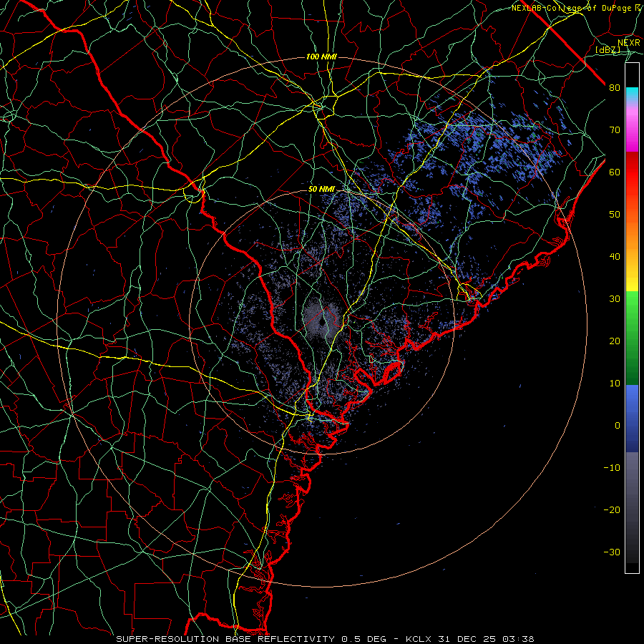Click the green segment of the color bar

(x=632, y=338)
